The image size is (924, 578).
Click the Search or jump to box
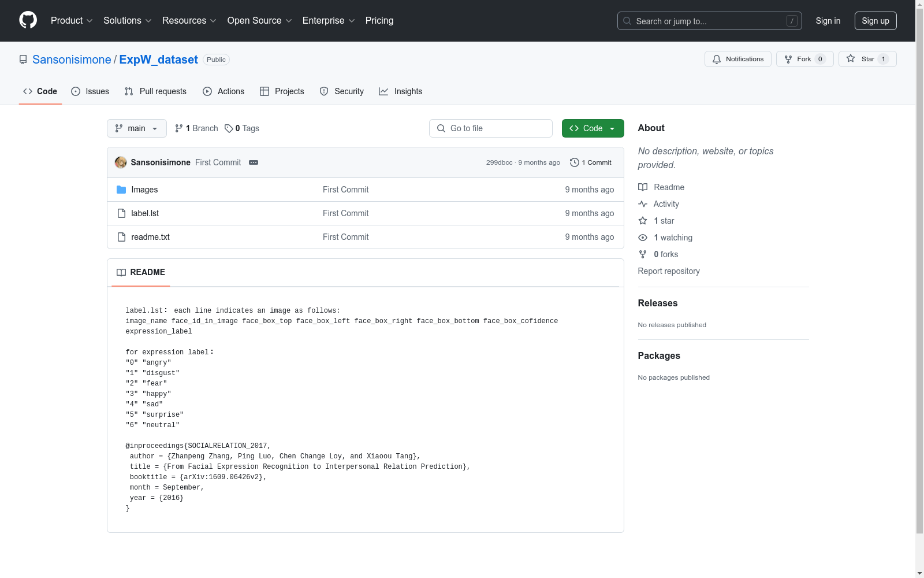pyautogui.click(x=709, y=21)
